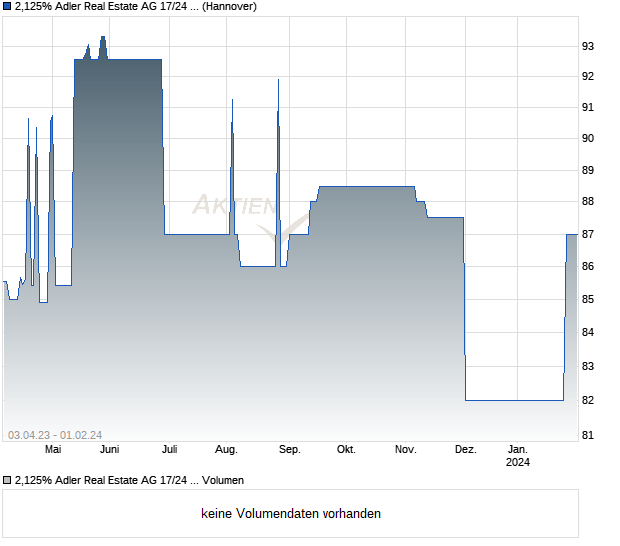
Task: Click the '2024' year label
Action: [518, 462]
